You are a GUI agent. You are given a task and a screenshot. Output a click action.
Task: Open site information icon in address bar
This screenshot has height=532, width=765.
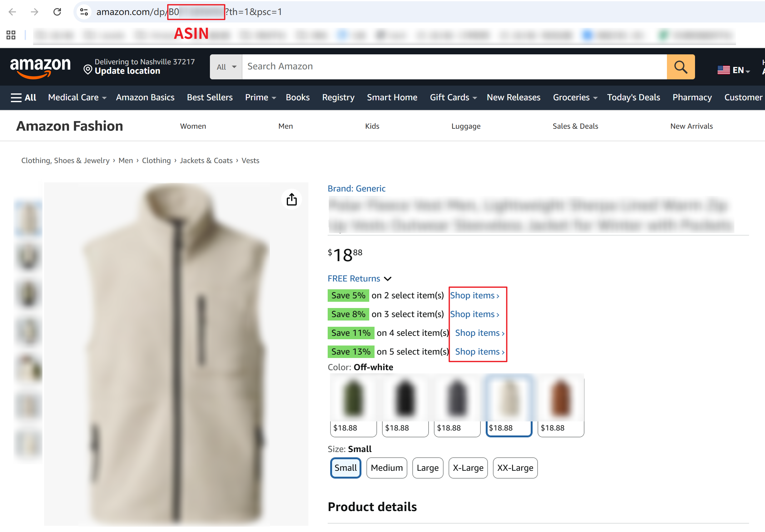click(x=84, y=12)
